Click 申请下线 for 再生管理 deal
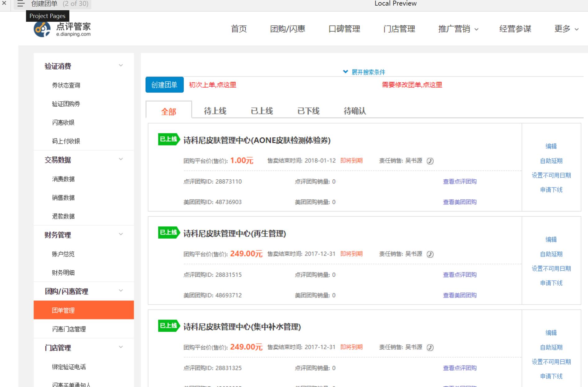 pyautogui.click(x=551, y=283)
